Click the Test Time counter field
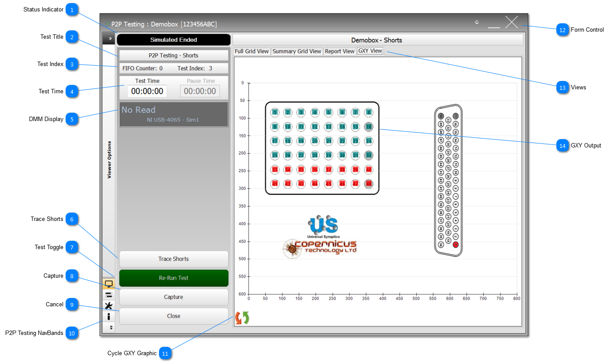 pyautogui.click(x=147, y=91)
